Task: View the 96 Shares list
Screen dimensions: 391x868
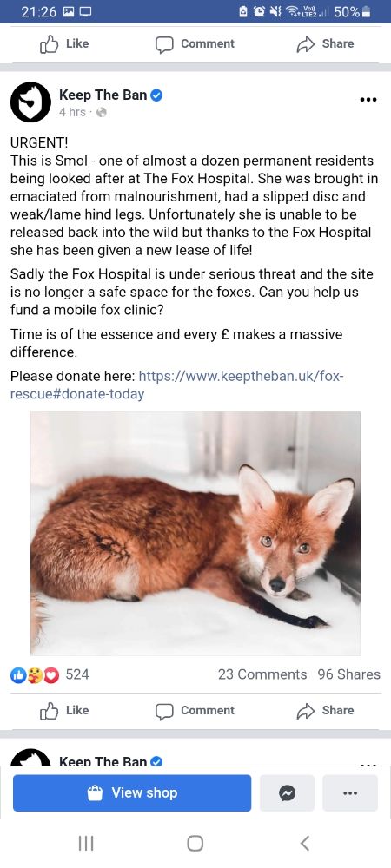Action: click(x=349, y=674)
